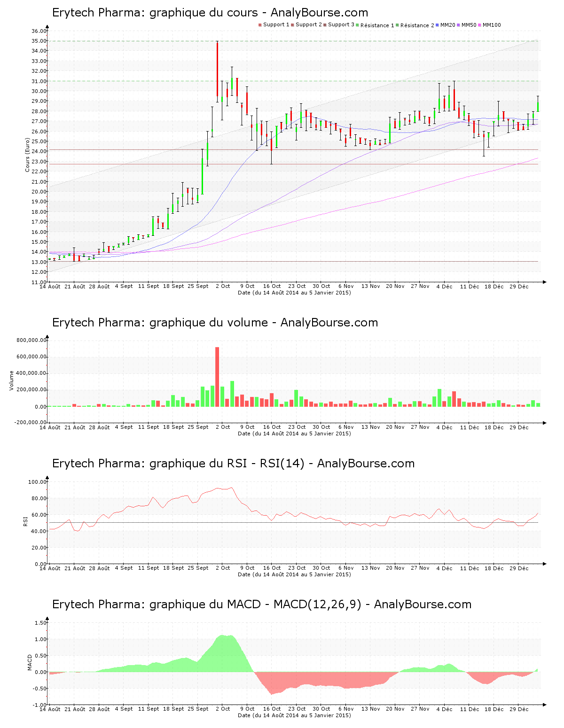Click the 'graphique du MACD - MACD(12,26,9)' title
The width and height of the screenshot is (564, 728).
(x=262, y=604)
